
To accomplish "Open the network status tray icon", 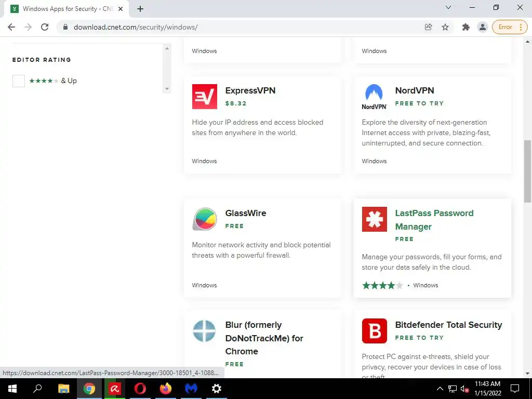I will click(453, 389).
